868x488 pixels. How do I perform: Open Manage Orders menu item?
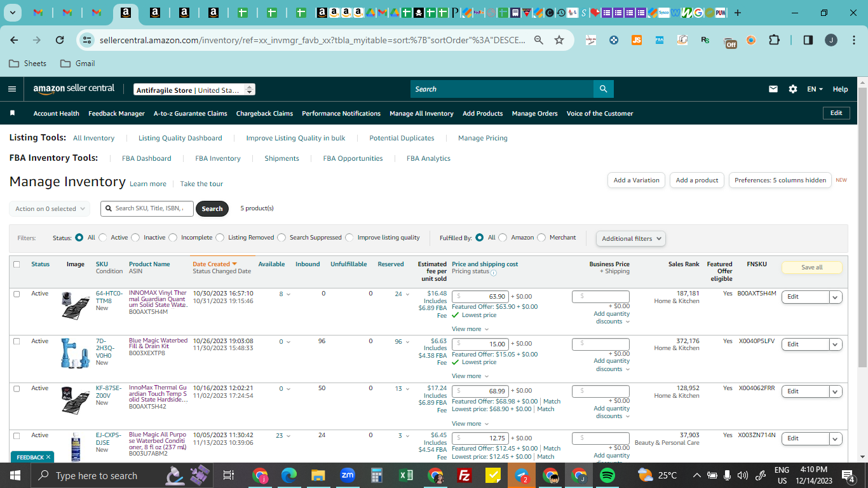[534, 113]
